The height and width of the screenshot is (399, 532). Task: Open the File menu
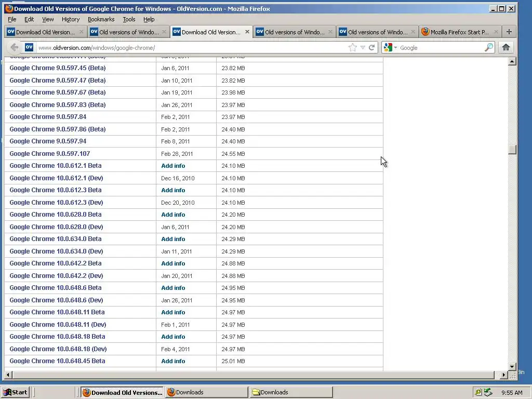click(x=12, y=19)
